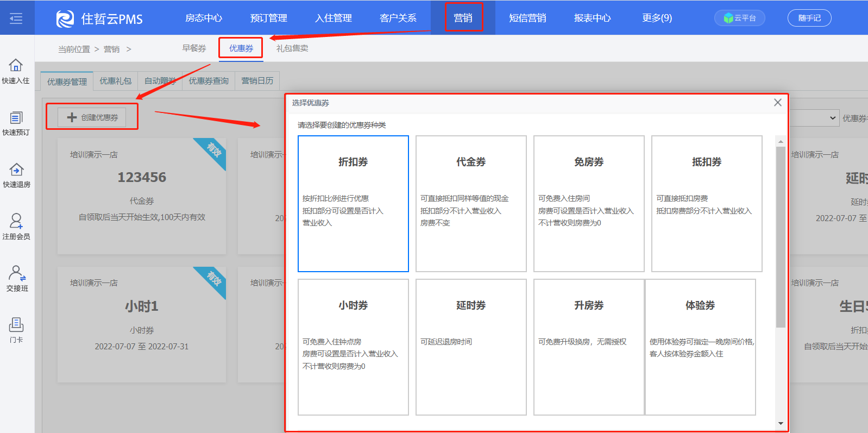Image resolution: width=868 pixels, height=433 pixels.
Task: Expand the 更多(9) menu
Action: click(657, 18)
